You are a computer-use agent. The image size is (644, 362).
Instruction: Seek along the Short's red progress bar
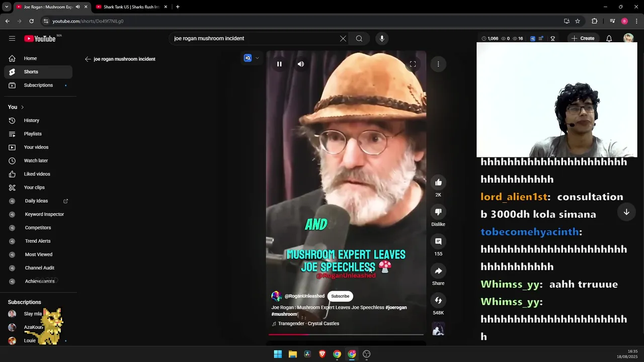click(x=346, y=334)
